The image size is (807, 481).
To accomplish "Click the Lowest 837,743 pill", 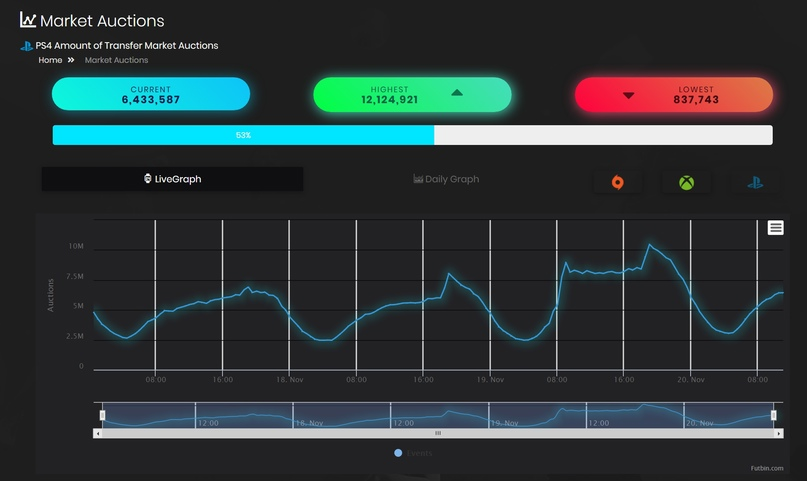I will (x=674, y=94).
